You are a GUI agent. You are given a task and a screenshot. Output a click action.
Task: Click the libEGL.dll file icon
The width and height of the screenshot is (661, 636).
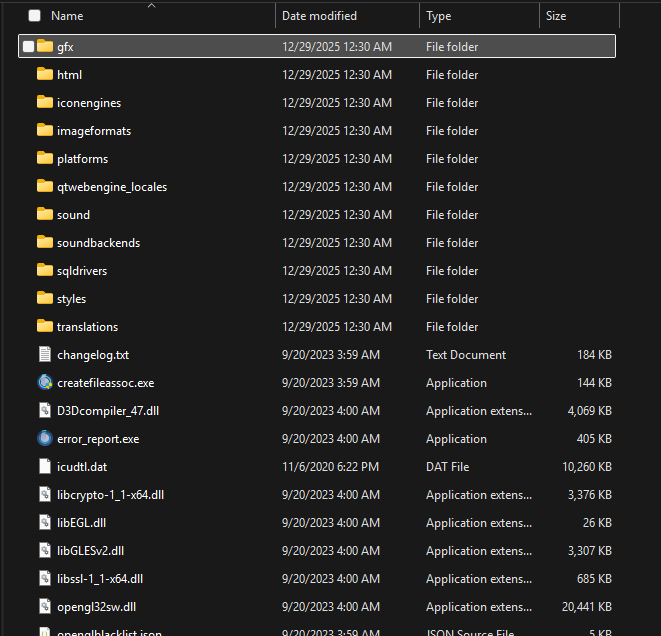tap(45, 523)
